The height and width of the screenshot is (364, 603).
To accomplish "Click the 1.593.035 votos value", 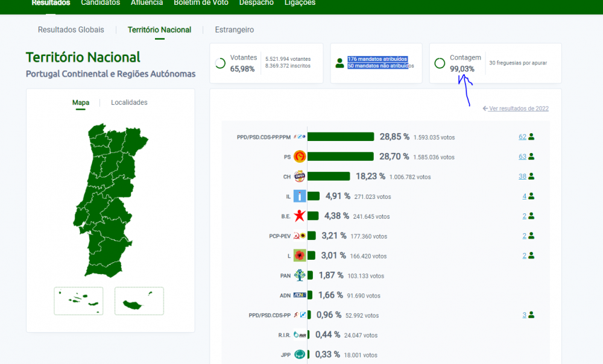I will (x=434, y=137).
